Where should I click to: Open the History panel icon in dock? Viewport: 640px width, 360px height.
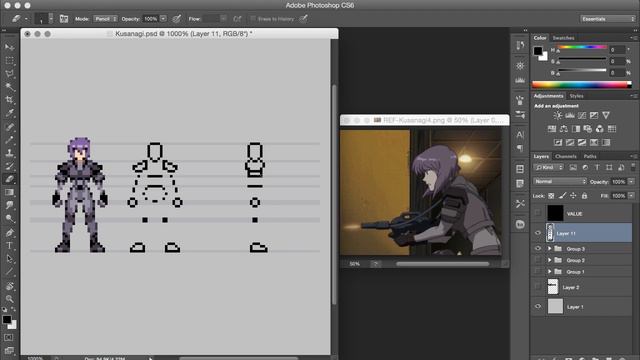tap(520, 45)
